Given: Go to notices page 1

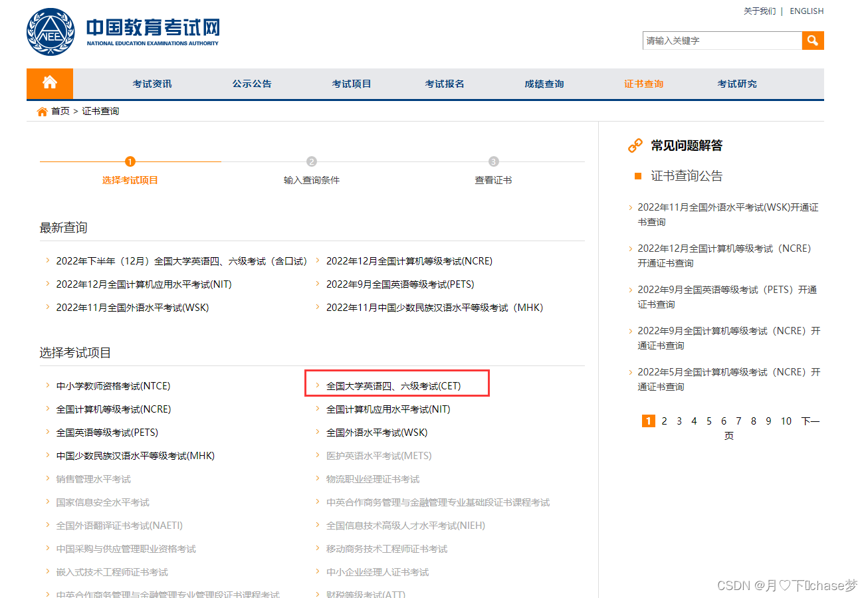Looking at the screenshot, I should point(649,421).
